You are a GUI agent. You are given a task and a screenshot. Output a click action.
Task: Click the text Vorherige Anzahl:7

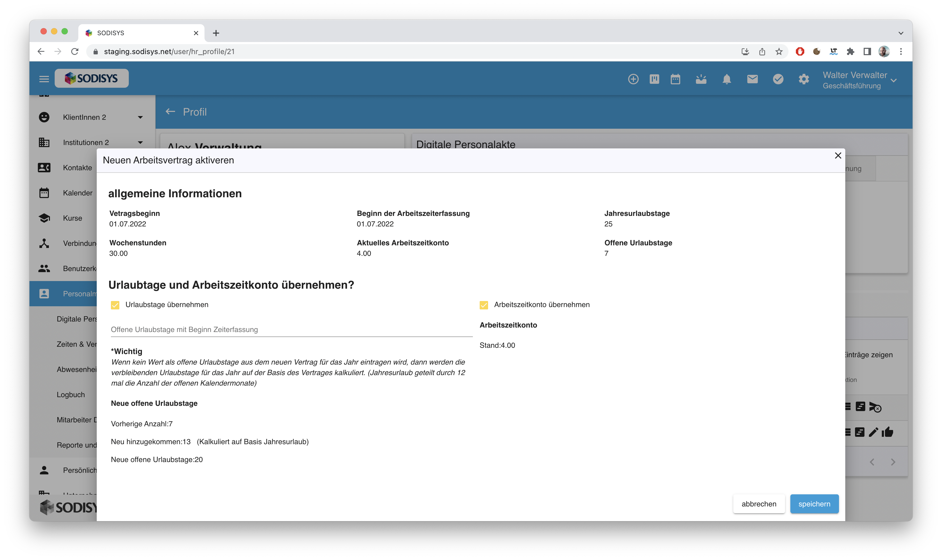tap(142, 424)
